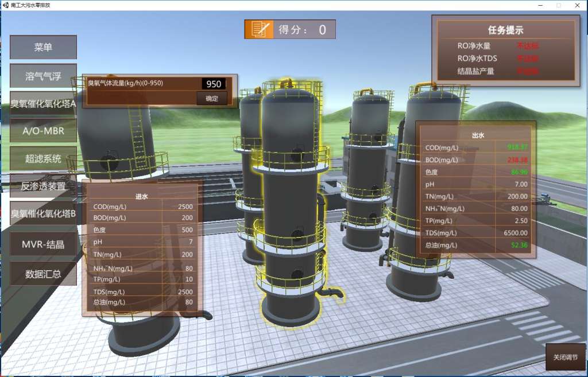Click the 进水 TDS(mg/L) row value 2500
Image resolution: width=588 pixels, height=377 pixels.
coord(185,292)
